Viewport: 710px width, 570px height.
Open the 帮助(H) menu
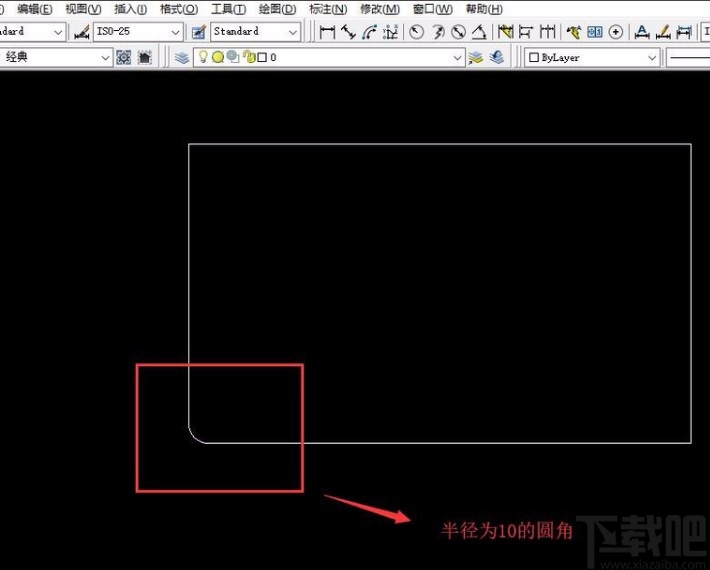(484, 9)
